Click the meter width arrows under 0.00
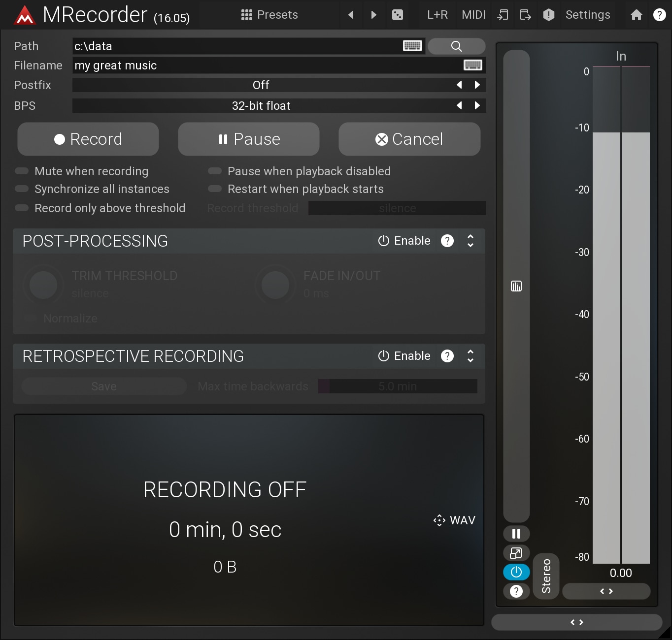The height and width of the screenshot is (640, 672). (606, 591)
